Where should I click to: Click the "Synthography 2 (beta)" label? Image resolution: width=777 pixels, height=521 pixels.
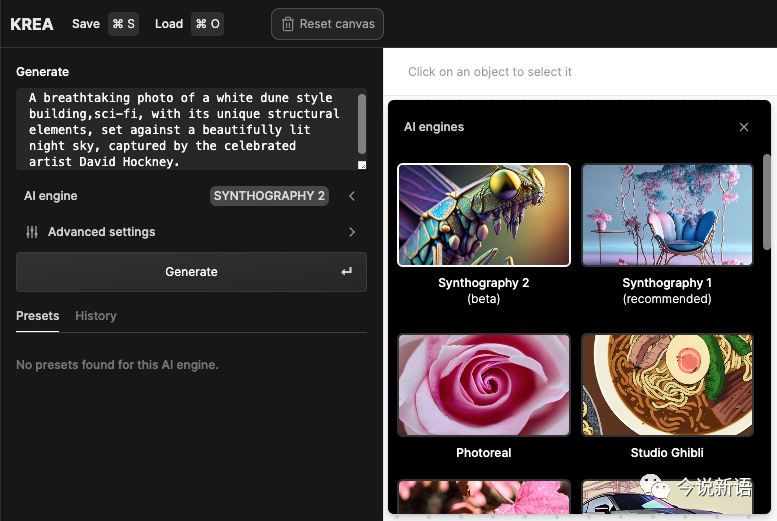[484, 290]
